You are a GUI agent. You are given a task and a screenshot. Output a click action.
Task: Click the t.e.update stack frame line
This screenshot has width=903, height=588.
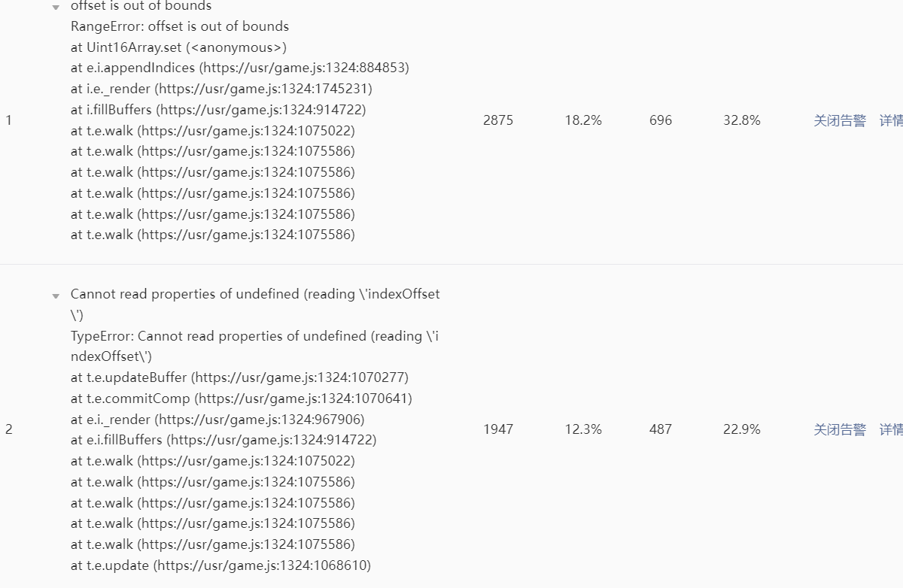click(220, 565)
